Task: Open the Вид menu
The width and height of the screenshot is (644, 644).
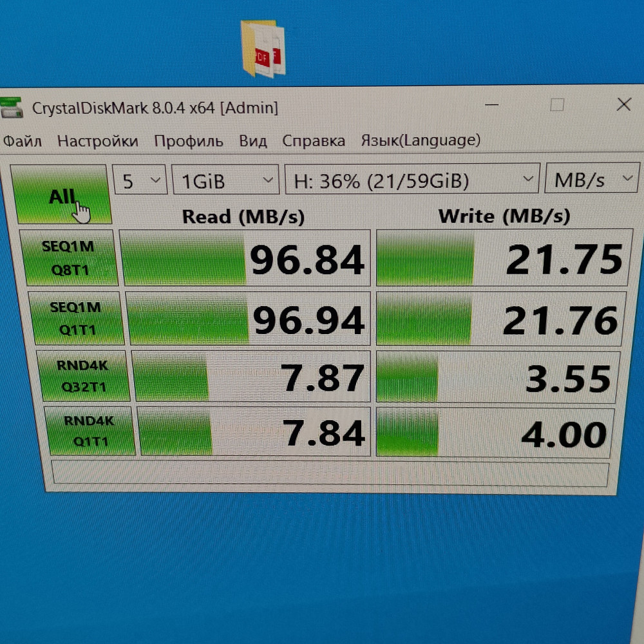Action: click(252, 141)
